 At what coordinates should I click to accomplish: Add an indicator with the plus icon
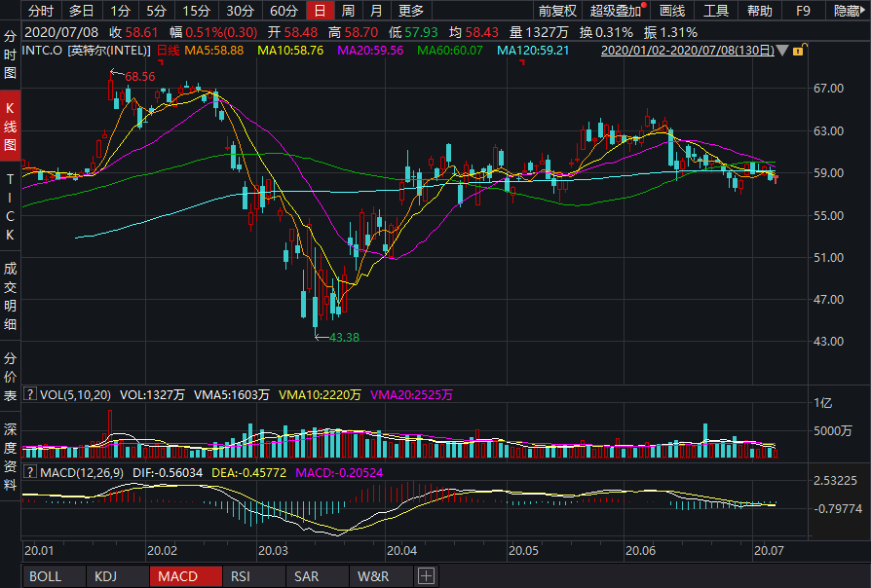pyautogui.click(x=426, y=576)
